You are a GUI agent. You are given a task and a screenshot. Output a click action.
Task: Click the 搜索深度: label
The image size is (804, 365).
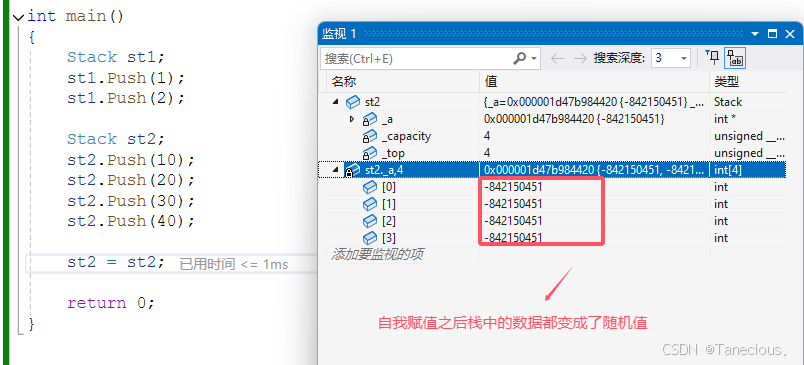619,58
